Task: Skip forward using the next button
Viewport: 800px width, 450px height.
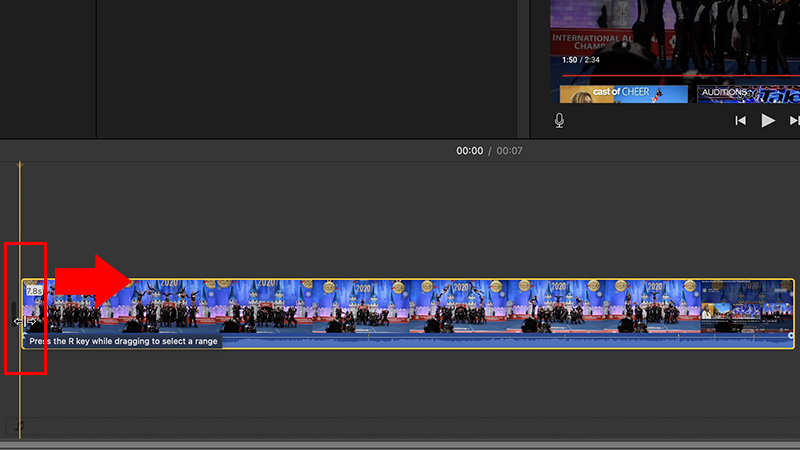Action: click(794, 120)
